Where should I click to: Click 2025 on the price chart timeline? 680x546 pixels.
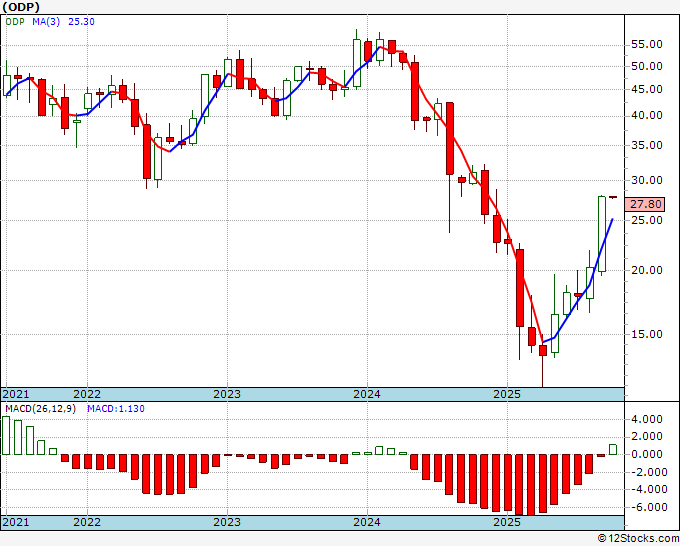[507, 394]
